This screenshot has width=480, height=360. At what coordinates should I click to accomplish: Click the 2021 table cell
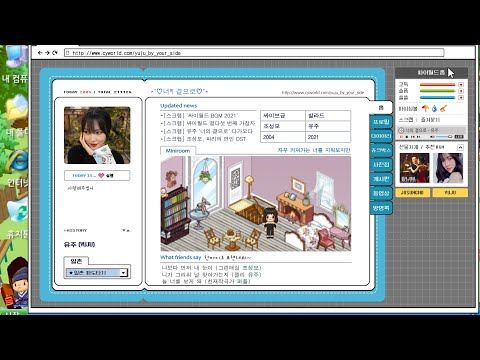(x=328, y=137)
